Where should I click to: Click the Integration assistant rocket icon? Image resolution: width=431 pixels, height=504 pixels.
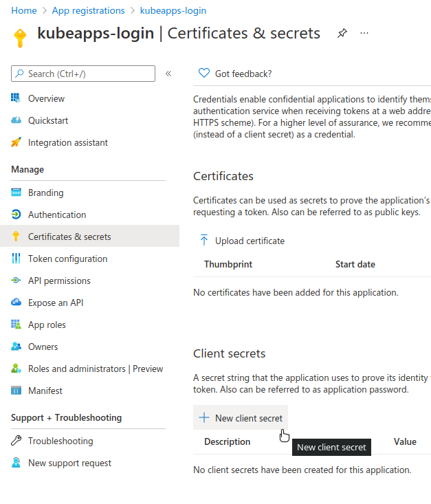click(16, 142)
